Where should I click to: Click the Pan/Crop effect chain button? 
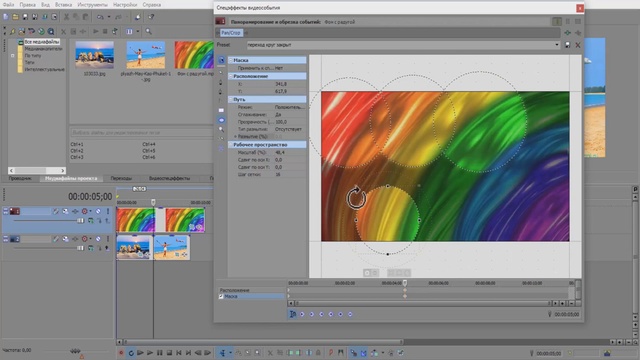click(x=231, y=33)
